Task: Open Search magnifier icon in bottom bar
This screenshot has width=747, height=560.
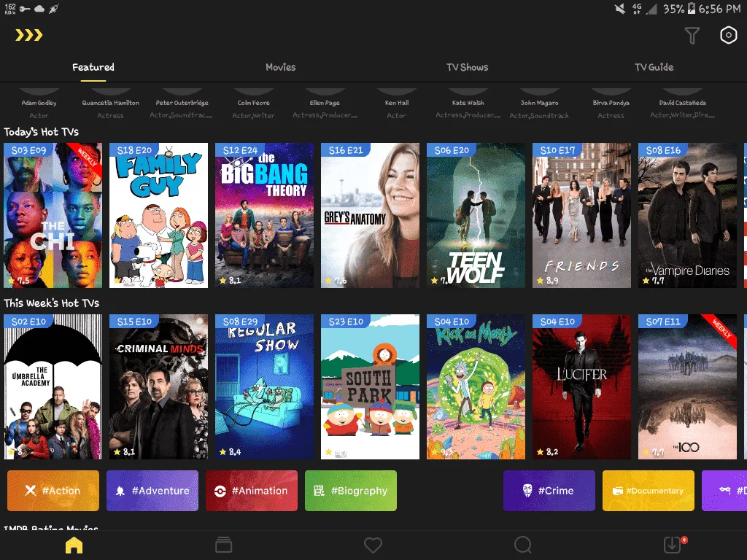Action: point(522,545)
